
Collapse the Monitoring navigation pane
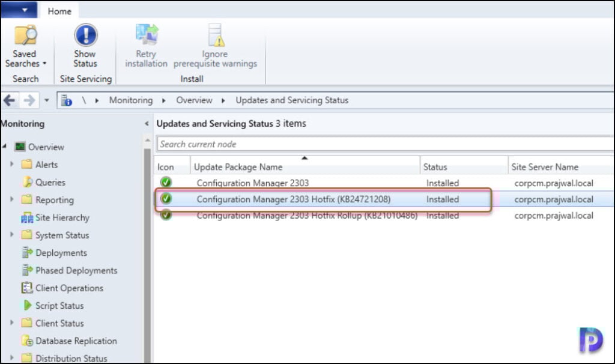coord(147,124)
